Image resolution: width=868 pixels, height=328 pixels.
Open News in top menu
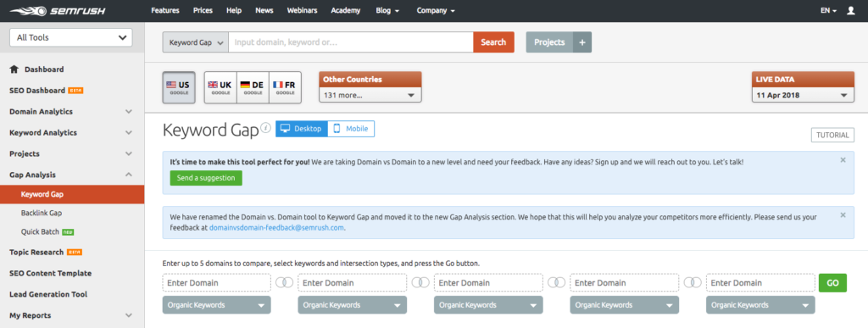[x=264, y=10]
